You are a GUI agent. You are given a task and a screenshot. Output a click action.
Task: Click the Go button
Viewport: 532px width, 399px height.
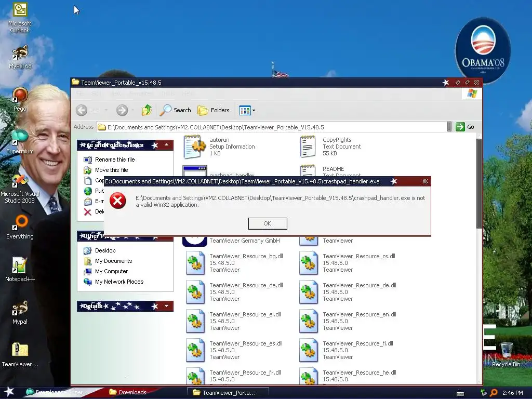[465, 127]
